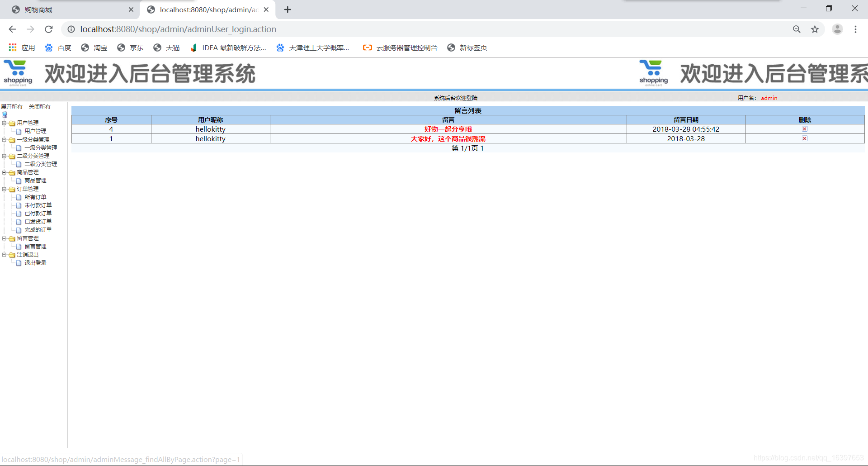
Task: Click the 留言列表 table title
Action: click(468, 111)
